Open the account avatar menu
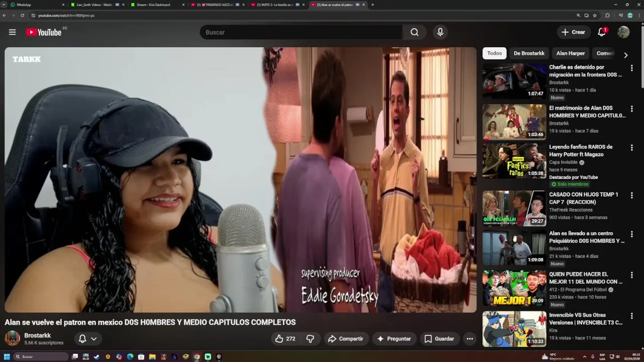644x362 pixels. point(623,32)
